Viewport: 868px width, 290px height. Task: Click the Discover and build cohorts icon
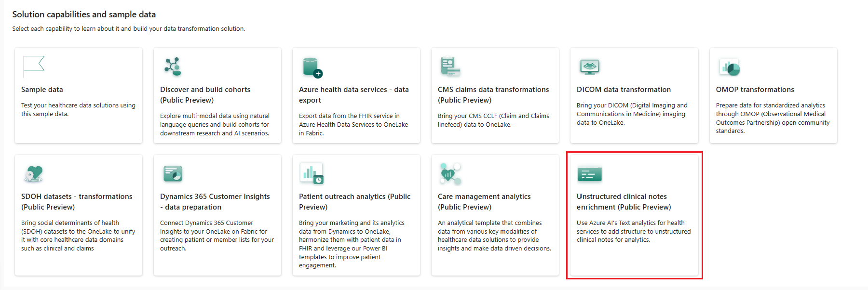173,66
